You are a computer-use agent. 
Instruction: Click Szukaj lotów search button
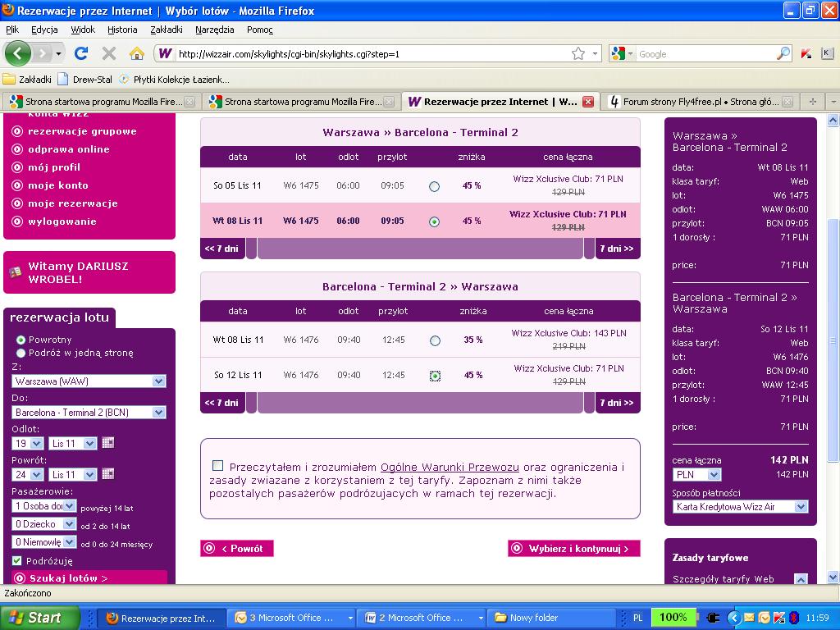[x=89, y=578]
